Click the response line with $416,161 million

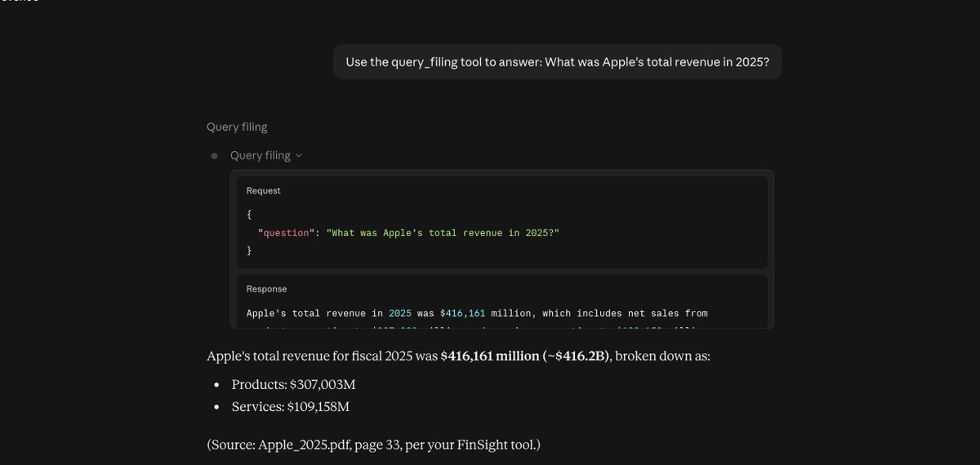477,313
